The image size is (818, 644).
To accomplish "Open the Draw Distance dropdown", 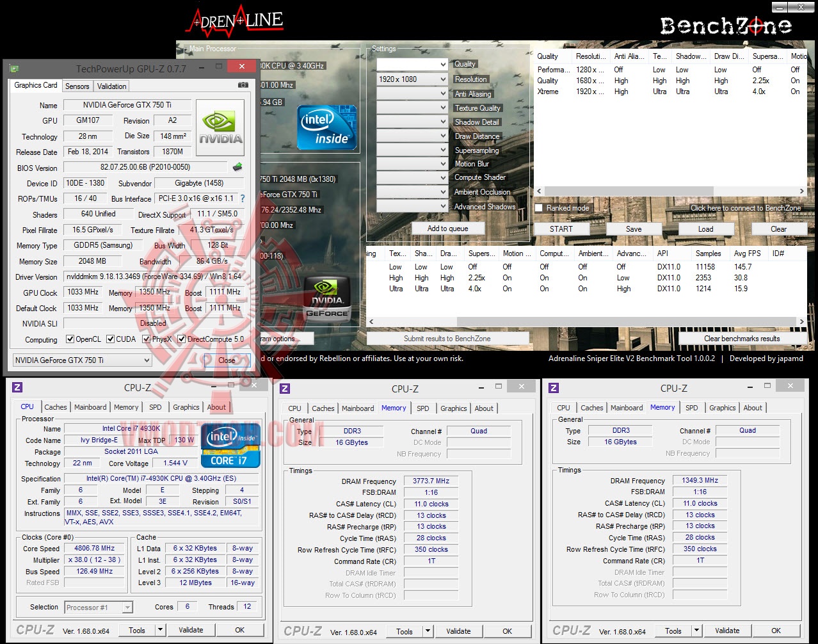I will point(412,136).
